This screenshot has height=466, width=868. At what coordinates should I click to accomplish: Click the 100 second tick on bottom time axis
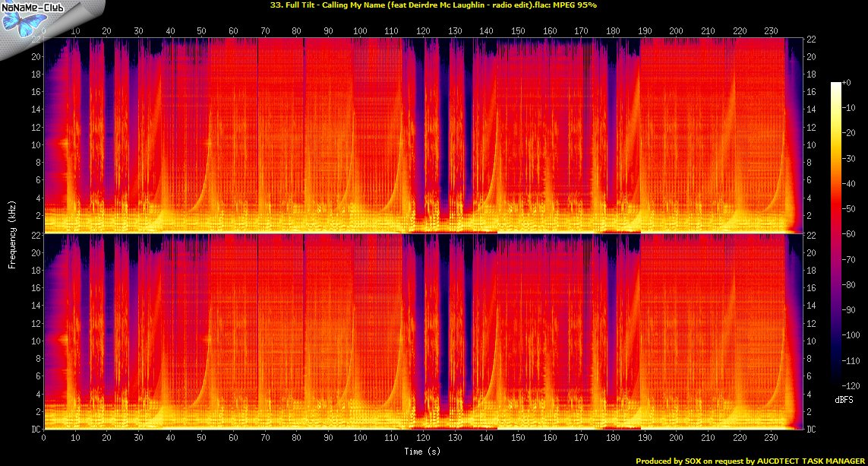360,439
